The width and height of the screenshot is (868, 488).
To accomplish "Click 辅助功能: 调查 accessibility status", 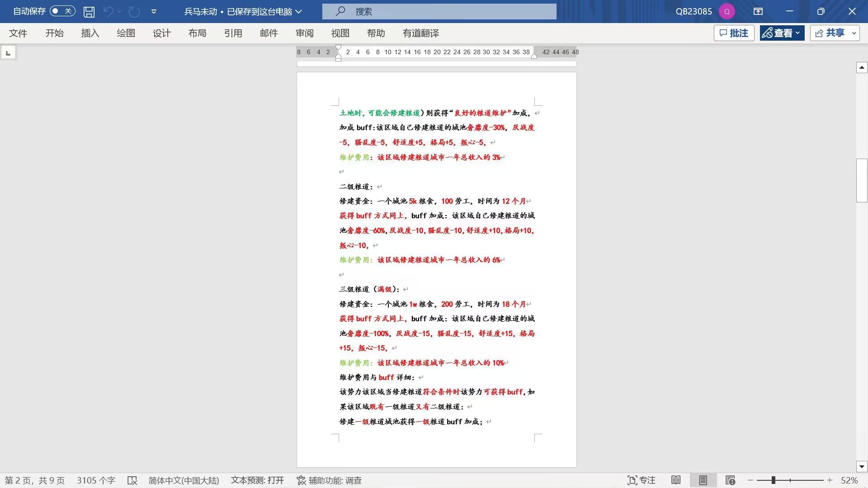I will point(329,480).
